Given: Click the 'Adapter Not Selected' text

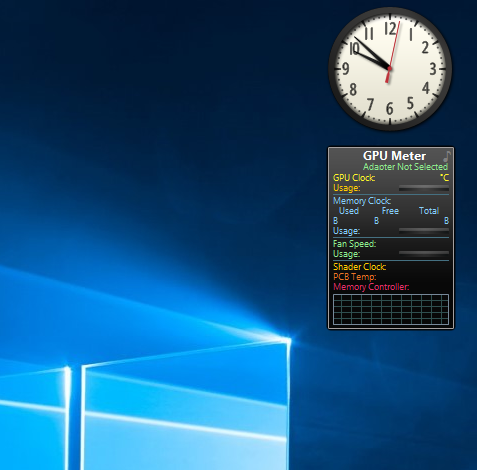Looking at the screenshot, I should coord(405,167).
